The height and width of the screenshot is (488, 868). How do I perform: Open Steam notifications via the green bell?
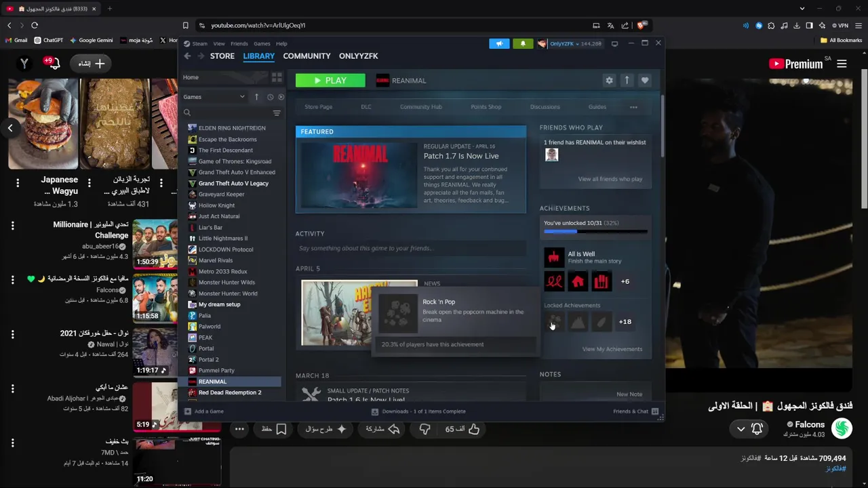coord(523,43)
